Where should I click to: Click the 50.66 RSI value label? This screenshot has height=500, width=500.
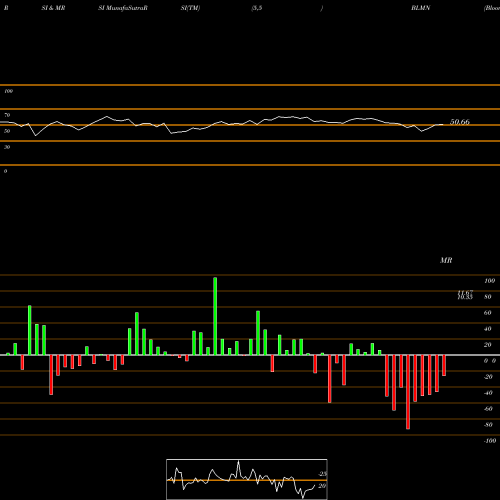(460, 122)
